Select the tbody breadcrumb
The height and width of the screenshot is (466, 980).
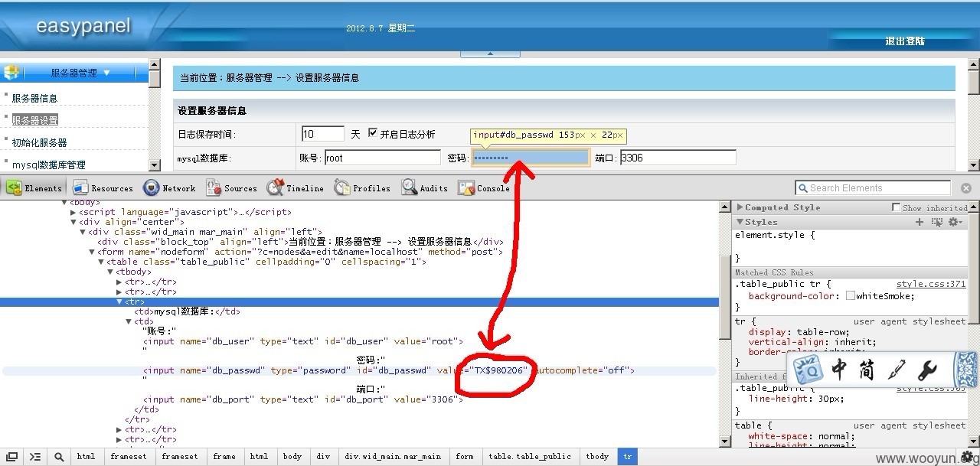597,456
